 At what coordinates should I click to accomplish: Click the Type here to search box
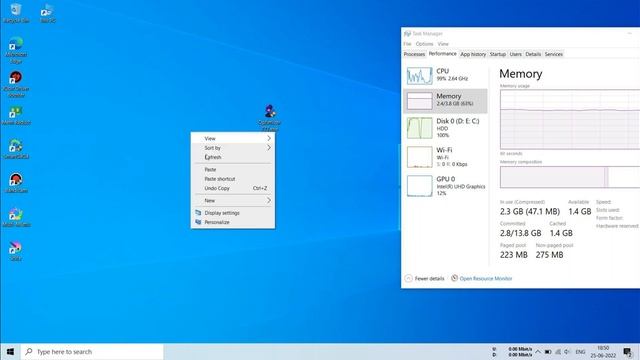click(92, 351)
